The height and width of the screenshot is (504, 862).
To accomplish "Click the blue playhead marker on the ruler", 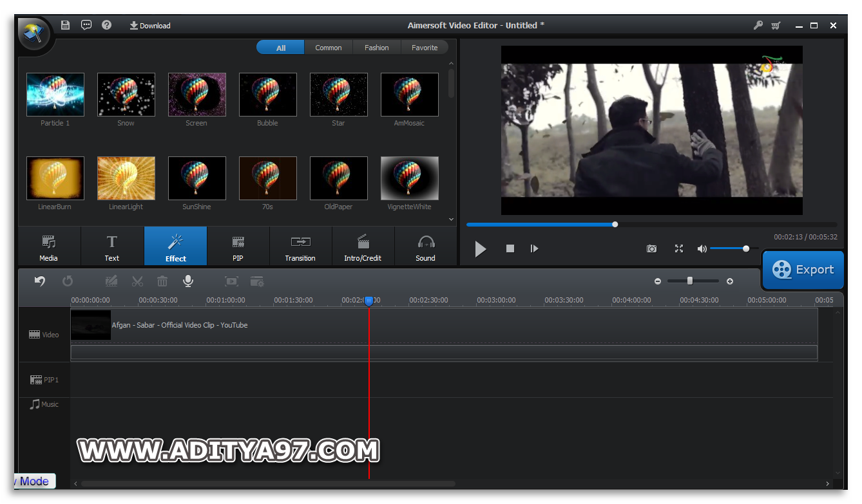I will [x=369, y=301].
